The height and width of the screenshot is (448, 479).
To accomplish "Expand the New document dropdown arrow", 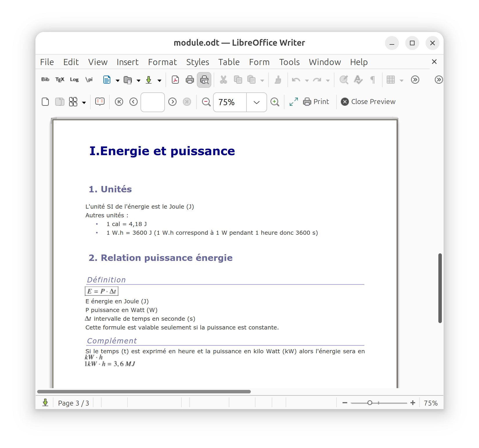I will pos(118,80).
